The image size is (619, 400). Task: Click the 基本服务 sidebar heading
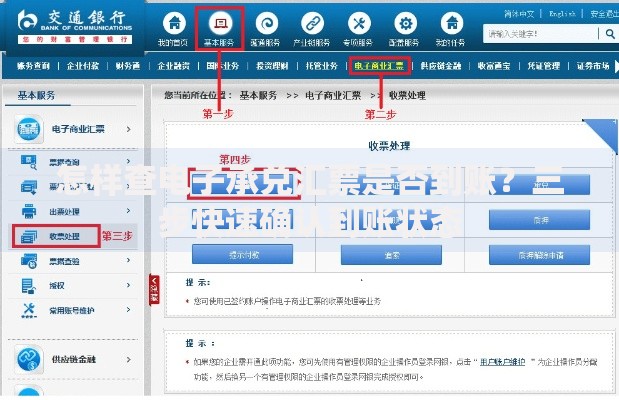[36, 95]
